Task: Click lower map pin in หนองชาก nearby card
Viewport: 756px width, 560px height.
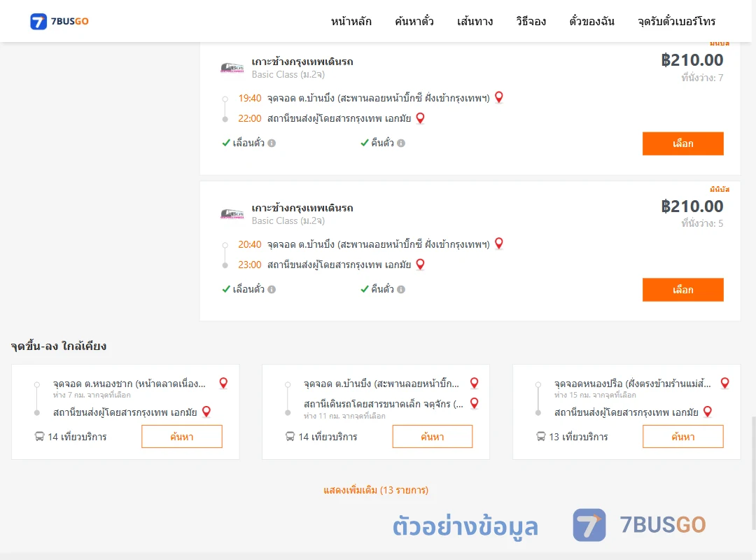Action: tap(206, 412)
